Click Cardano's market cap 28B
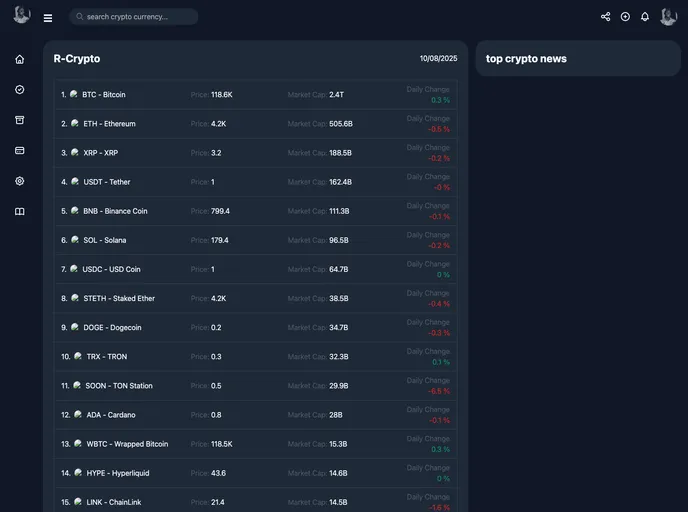This screenshot has width=688, height=512. (336, 415)
